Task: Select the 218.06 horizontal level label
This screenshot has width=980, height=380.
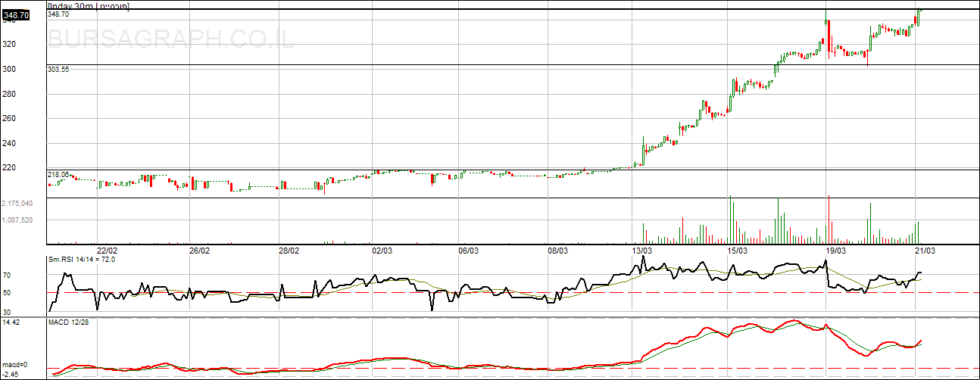Action: tap(58, 174)
